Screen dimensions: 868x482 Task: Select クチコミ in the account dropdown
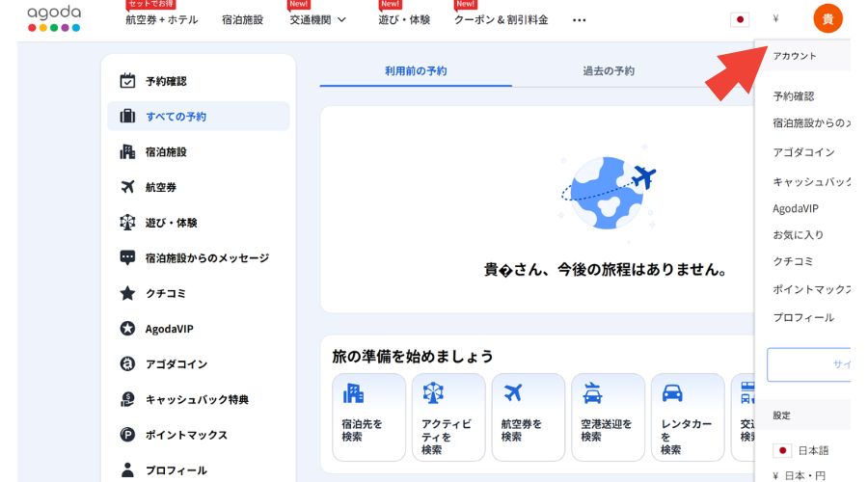coord(793,261)
